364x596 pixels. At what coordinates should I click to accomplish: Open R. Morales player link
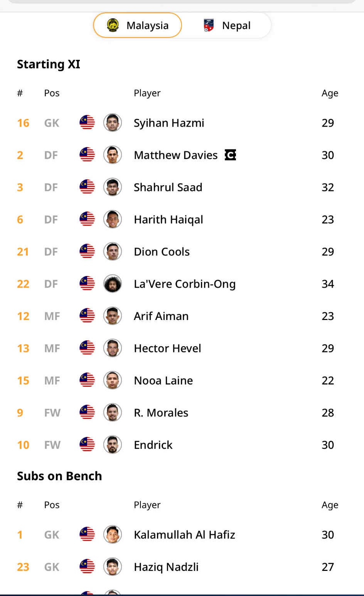161,413
